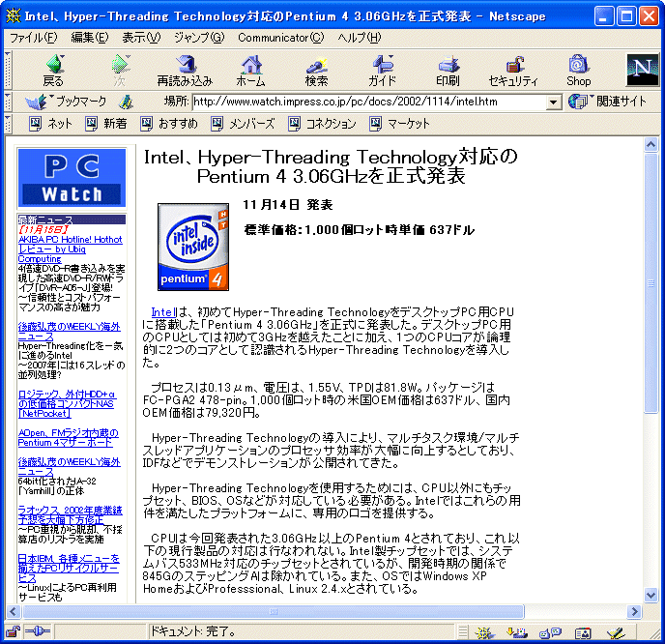Image resolution: width=665 pixels, height=644 pixels.
Task: Click the online/offline plug icon in status bar
Action: point(38,631)
